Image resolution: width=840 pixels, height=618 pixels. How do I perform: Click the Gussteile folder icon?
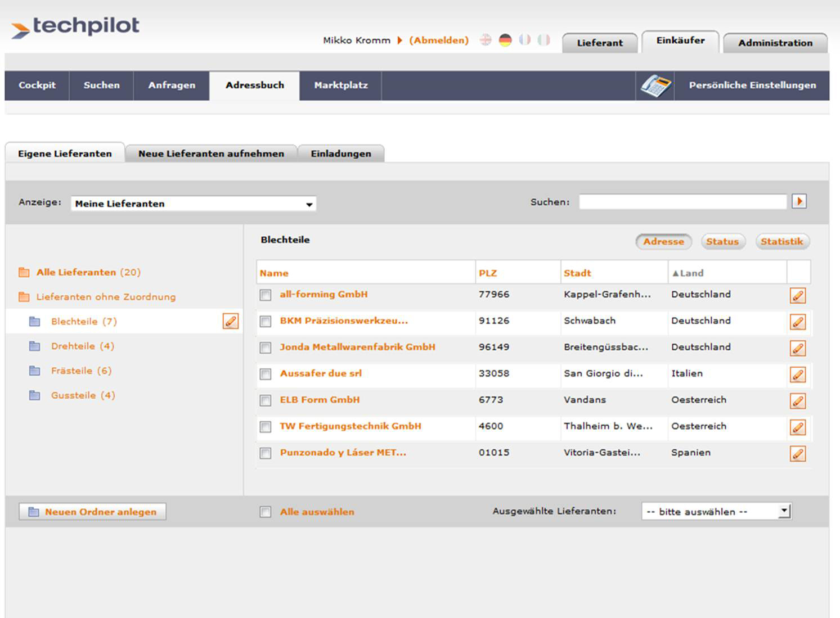(x=35, y=395)
